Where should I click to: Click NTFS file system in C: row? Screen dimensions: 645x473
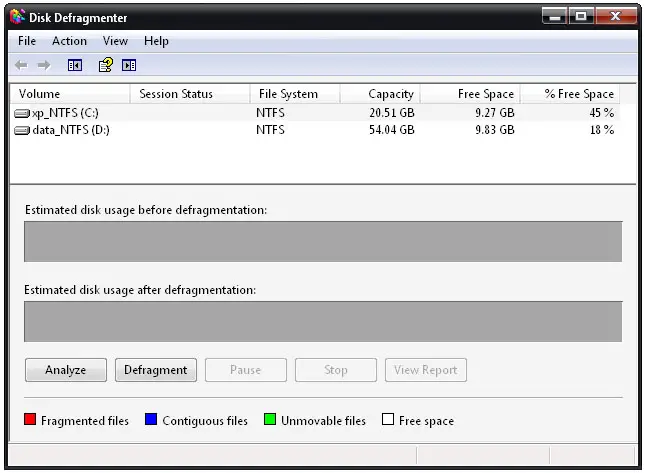tap(270, 113)
